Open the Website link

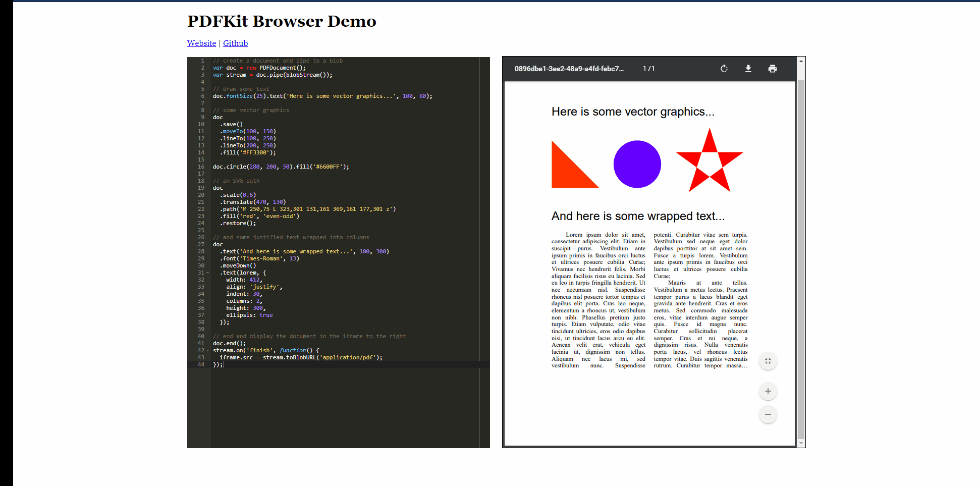pos(201,43)
